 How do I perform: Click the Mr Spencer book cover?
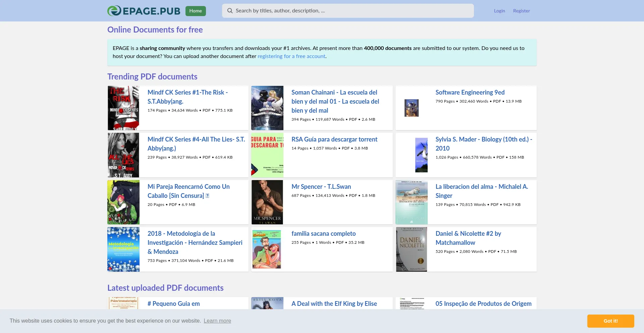coord(267,202)
